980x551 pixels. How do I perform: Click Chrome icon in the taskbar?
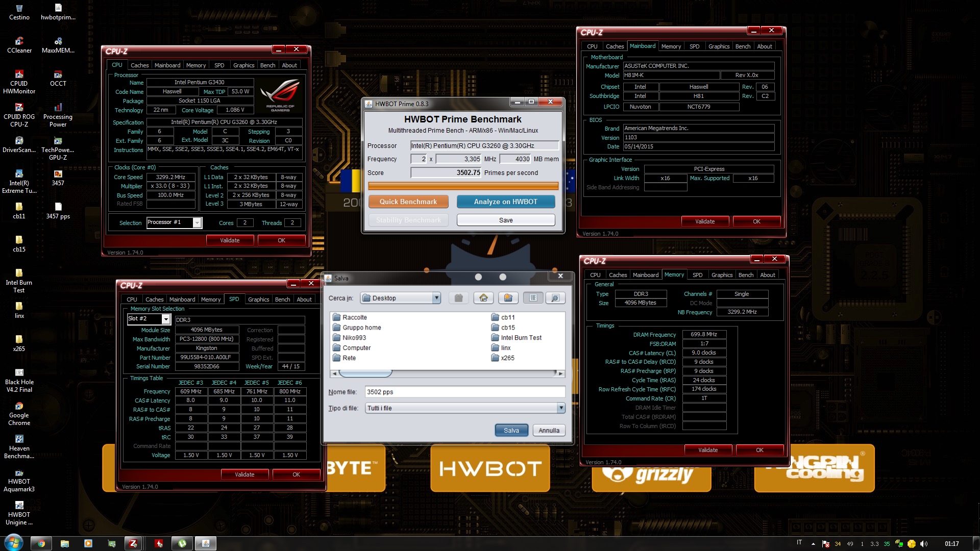point(41,543)
